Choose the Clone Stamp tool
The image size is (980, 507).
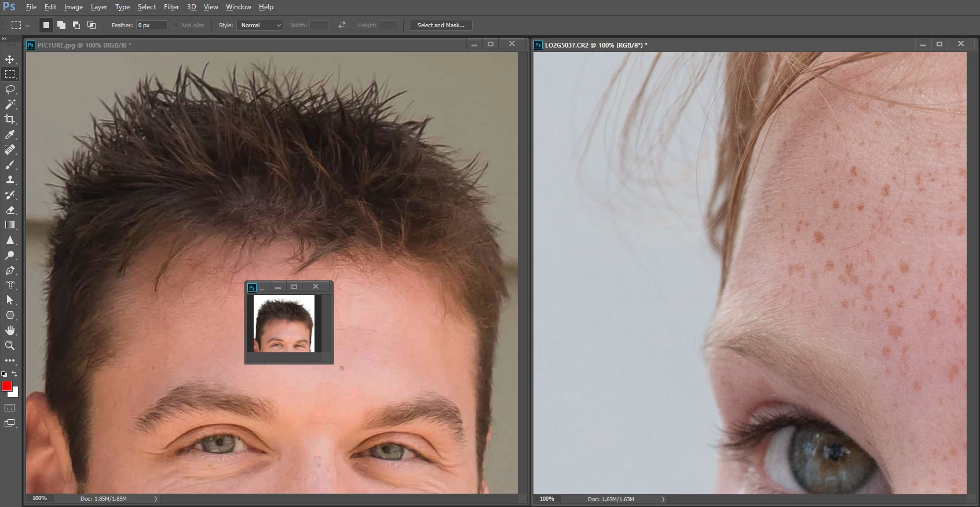point(10,180)
